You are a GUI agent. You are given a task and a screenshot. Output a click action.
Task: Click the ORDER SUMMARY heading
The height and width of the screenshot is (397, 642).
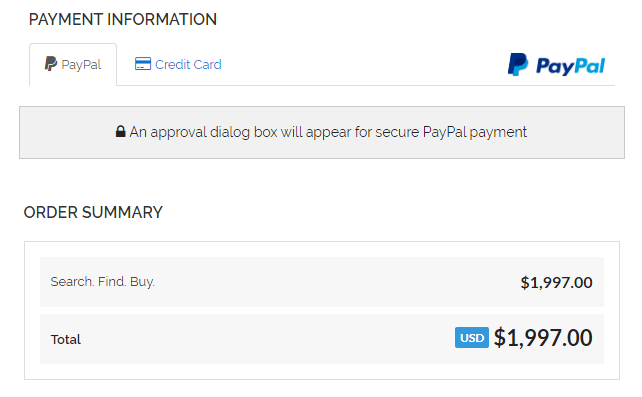coord(93,212)
